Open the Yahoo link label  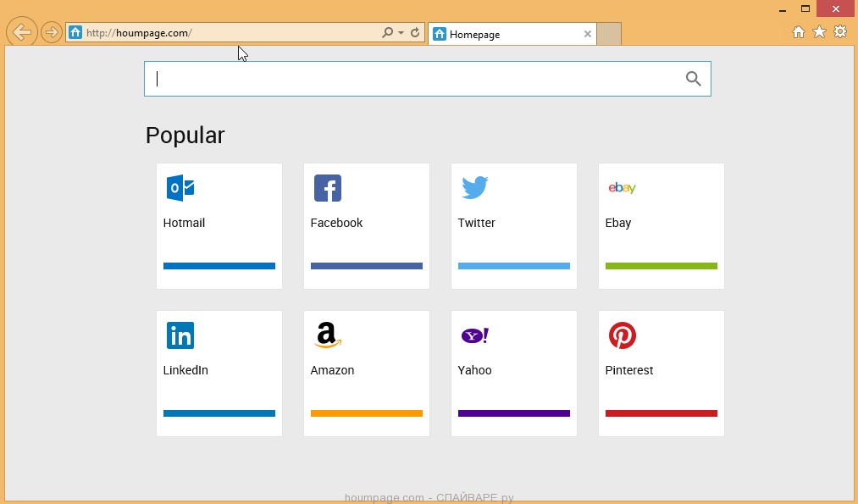coord(475,370)
